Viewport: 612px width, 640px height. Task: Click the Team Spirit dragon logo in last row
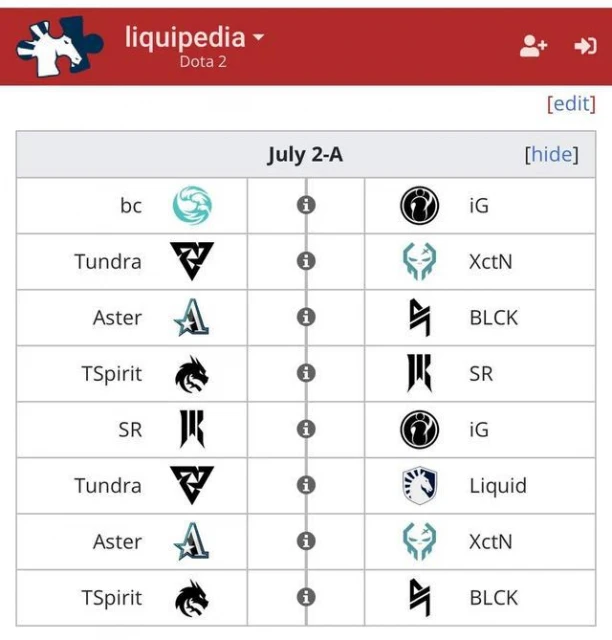coord(192,598)
